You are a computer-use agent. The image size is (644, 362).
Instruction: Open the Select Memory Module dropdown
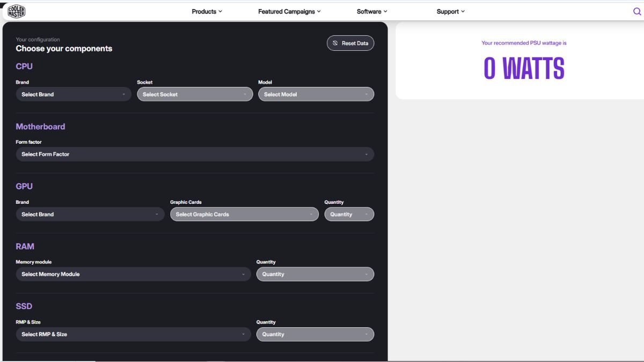(x=133, y=274)
